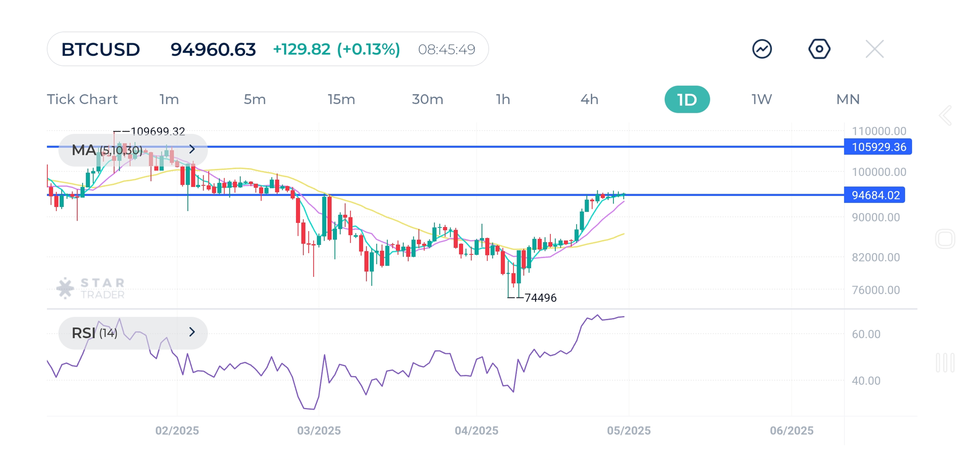Tap the left chevron on right edge
This screenshot has width=980, height=460.
click(946, 116)
